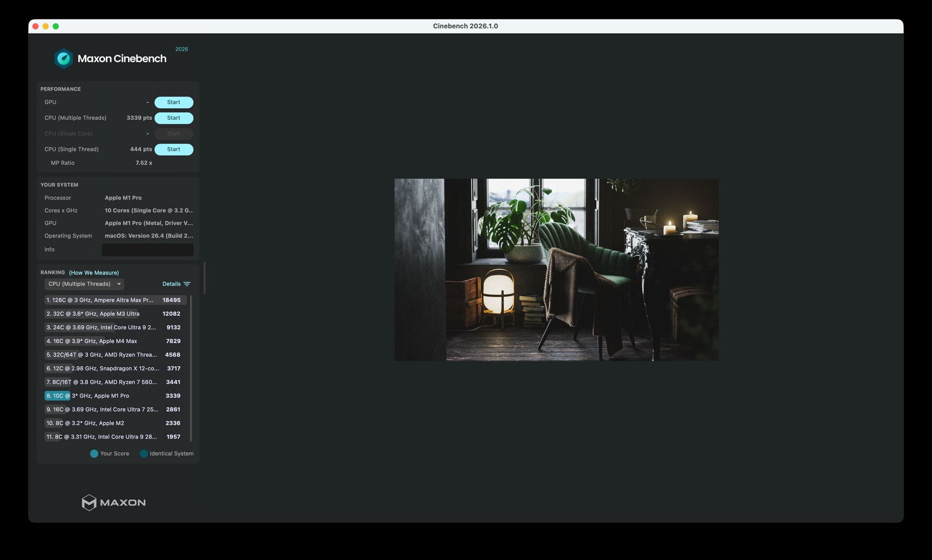Image resolution: width=932 pixels, height=560 pixels.
Task: Click the 18495 ranking score
Action: [x=171, y=300]
